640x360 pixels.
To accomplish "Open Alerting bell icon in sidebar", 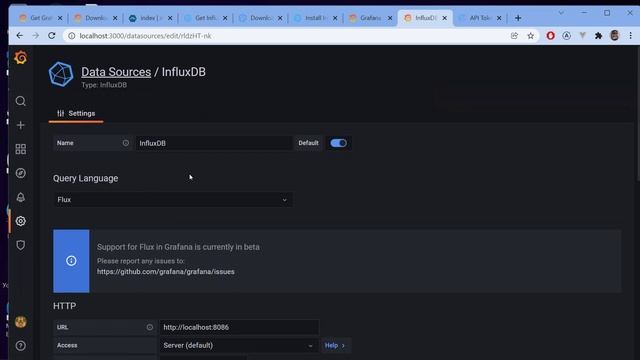I will (20, 197).
